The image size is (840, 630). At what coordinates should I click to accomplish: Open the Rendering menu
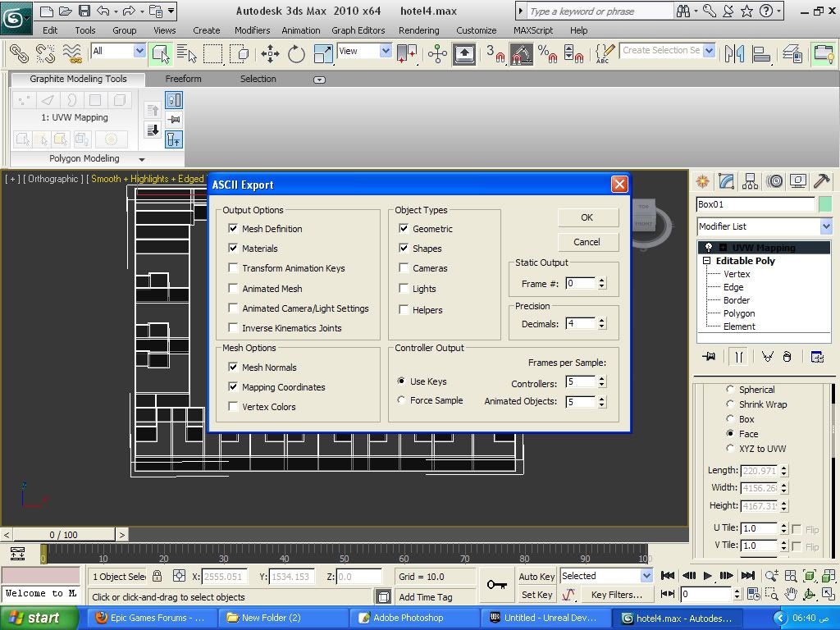pos(419,30)
